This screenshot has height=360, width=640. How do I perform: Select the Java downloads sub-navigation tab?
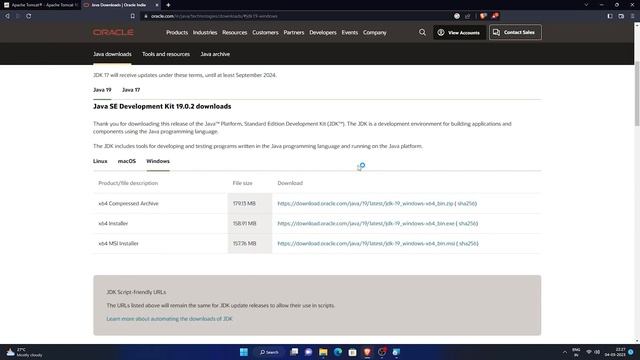[x=112, y=54]
